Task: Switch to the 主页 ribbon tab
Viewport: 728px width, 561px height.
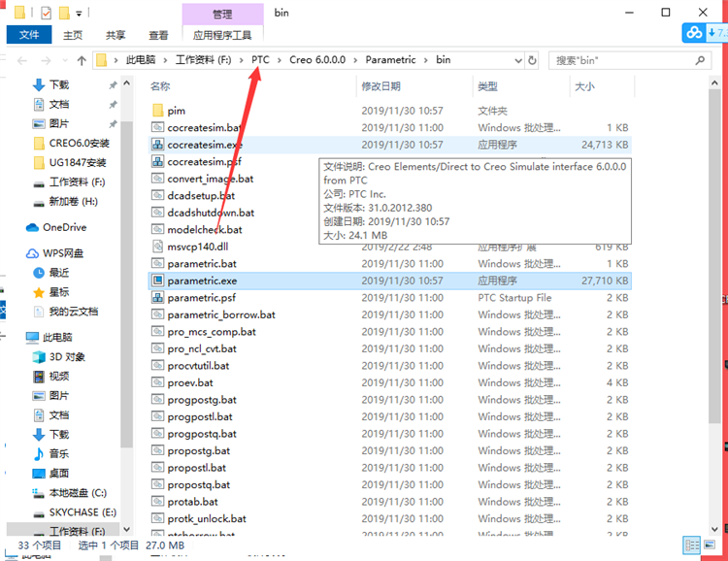Action: (x=73, y=35)
